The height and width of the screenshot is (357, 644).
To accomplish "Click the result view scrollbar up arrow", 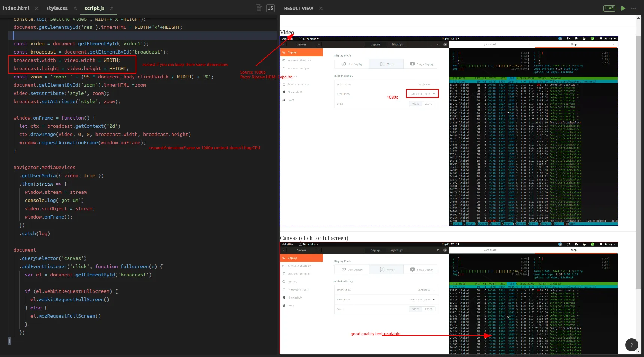I will click(x=638, y=18).
